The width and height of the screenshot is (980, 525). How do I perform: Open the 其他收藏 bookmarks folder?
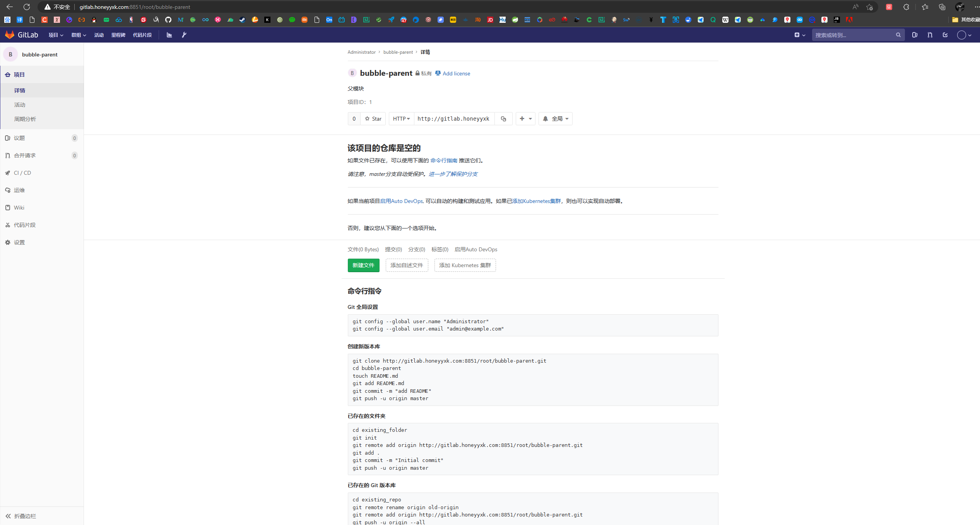(966, 20)
